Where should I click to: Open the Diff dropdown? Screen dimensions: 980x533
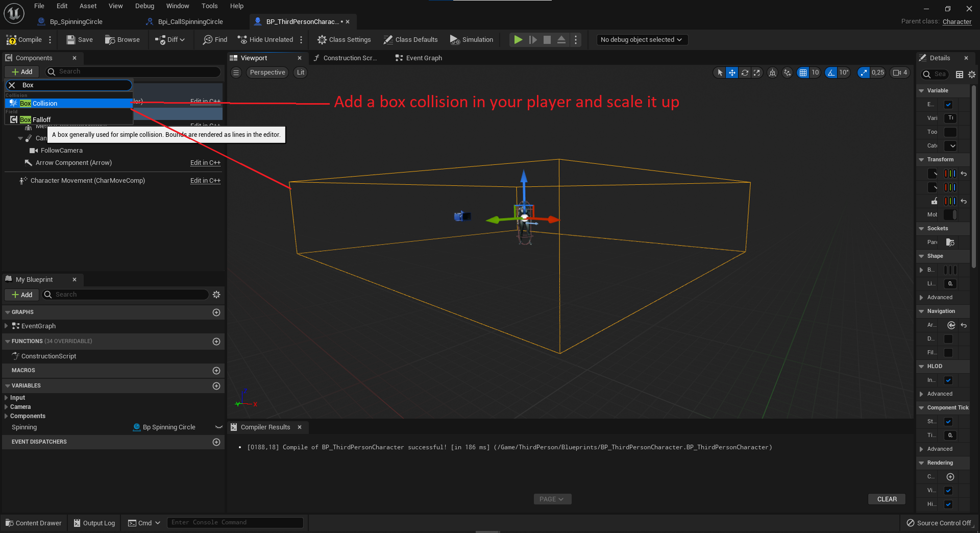click(170, 40)
